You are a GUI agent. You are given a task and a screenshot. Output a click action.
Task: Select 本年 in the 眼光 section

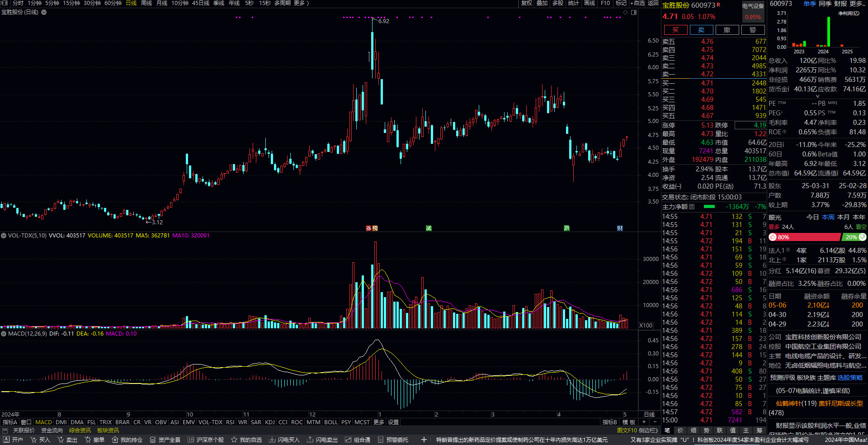point(859,217)
